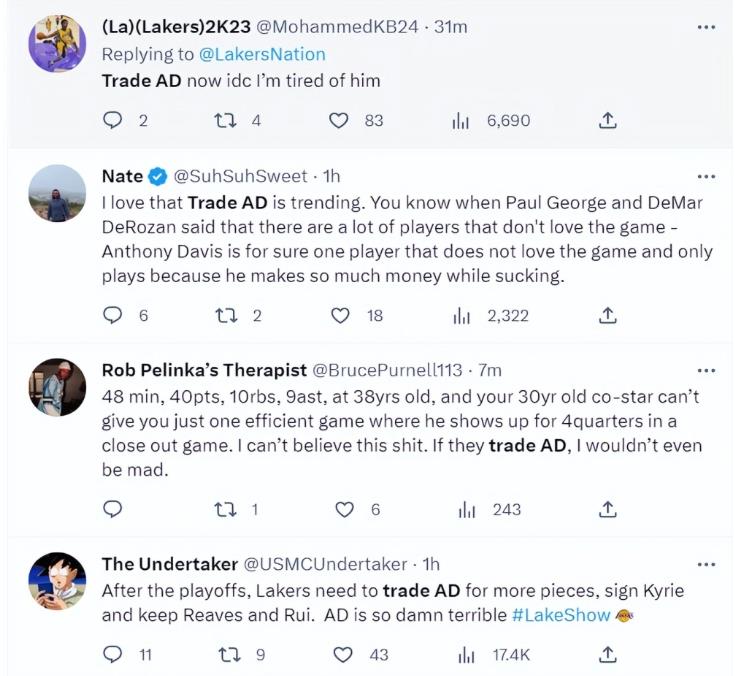Viewport: 735px width, 676px height.
Task: Open more options on Rob Pelinka's Therapist tweet
Action: coord(706,370)
